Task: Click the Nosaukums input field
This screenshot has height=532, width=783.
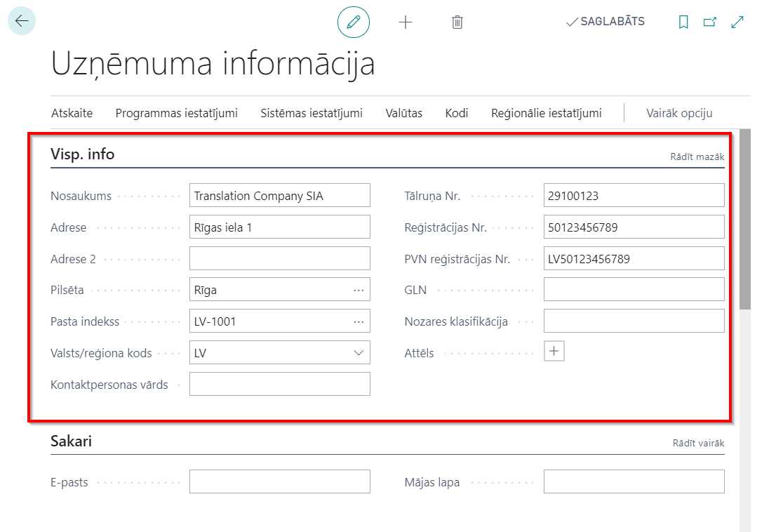Action: (x=280, y=195)
